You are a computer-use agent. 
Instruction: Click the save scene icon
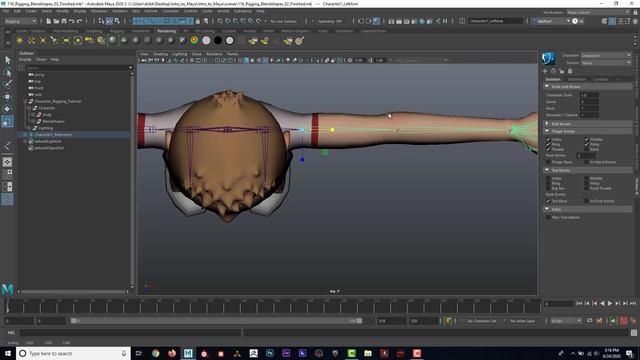pyautogui.click(x=64, y=21)
